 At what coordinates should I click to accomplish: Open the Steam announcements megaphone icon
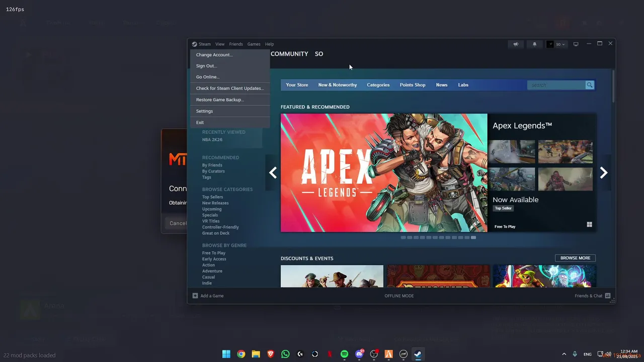click(x=516, y=44)
